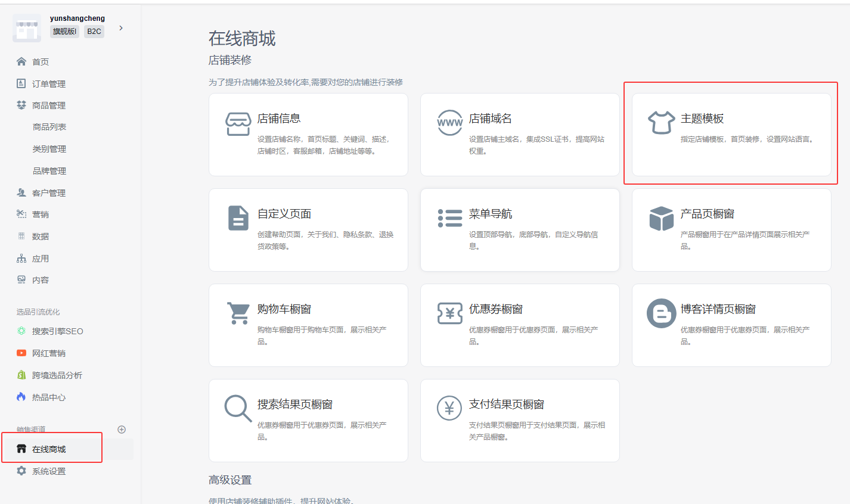Open 系统设置 at sidebar bottom

coord(48,471)
